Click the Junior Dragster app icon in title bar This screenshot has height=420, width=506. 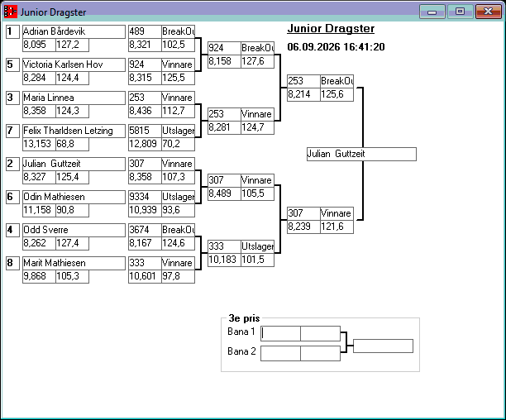10,12
